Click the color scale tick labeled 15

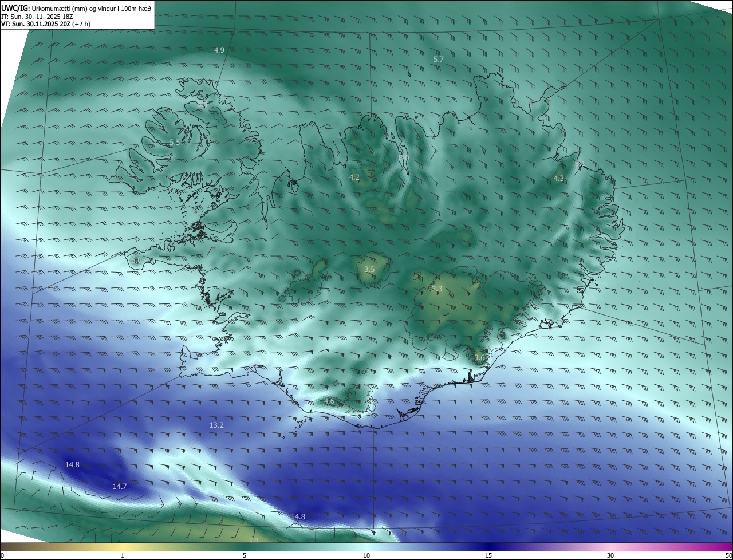pos(488,555)
